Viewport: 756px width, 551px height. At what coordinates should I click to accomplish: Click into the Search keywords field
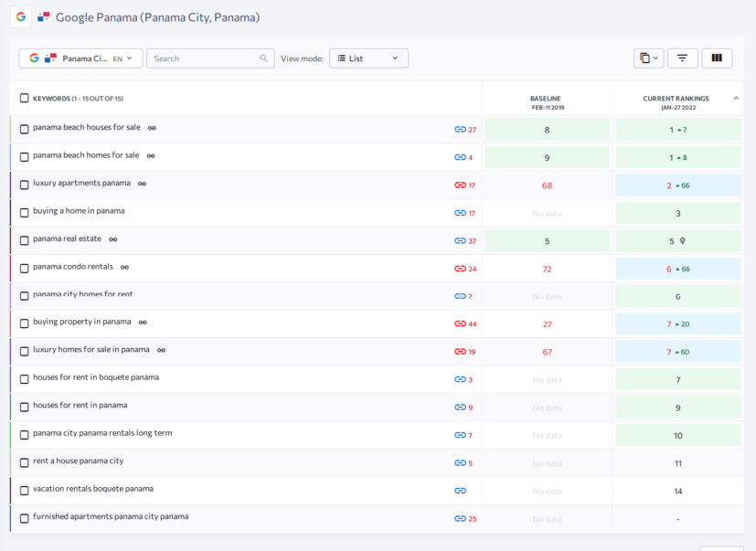point(210,58)
